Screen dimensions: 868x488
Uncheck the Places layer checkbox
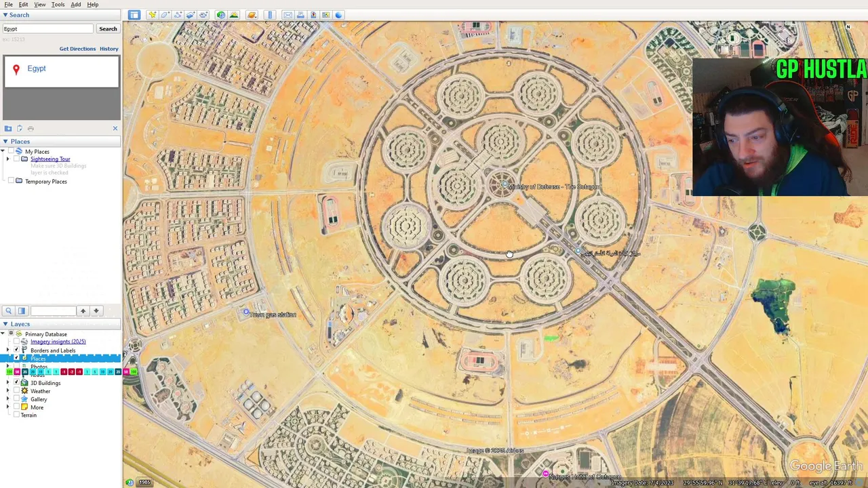click(16, 358)
